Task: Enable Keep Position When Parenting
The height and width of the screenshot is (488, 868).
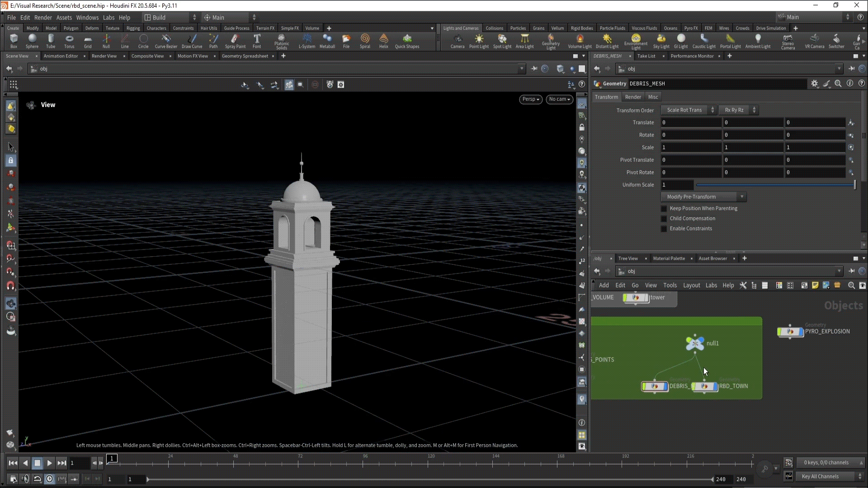Action: pyautogui.click(x=664, y=209)
